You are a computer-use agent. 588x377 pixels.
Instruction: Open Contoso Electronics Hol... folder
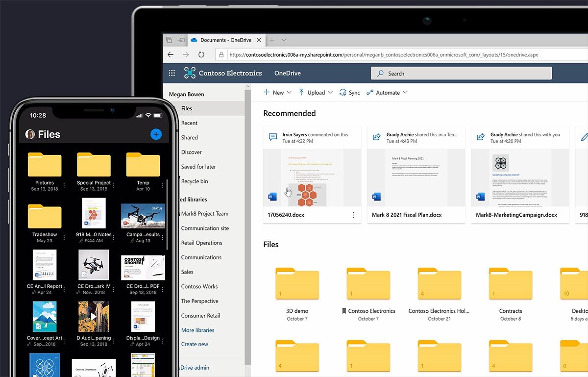tap(439, 283)
